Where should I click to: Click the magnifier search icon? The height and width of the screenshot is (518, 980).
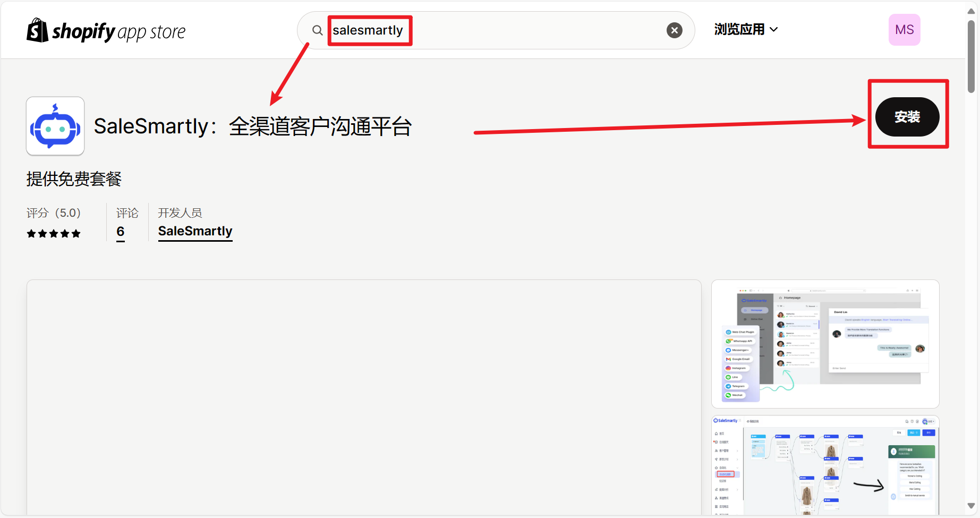click(317, 30)
